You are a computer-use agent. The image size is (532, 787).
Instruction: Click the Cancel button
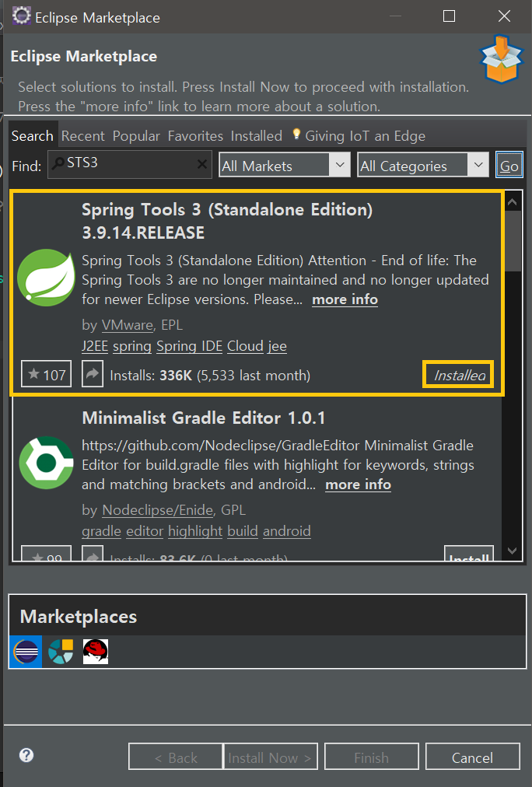coord(472,757)
